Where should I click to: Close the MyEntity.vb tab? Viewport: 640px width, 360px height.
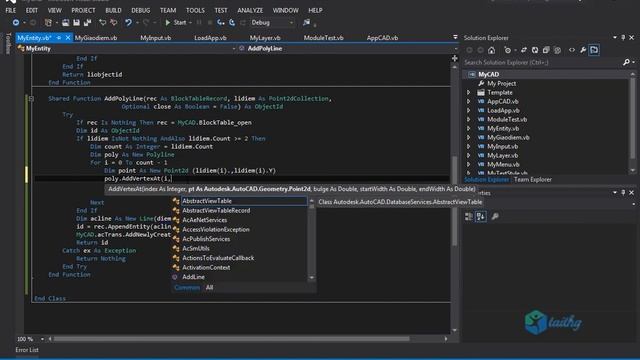pyautogui.click(x=68, y=38)
